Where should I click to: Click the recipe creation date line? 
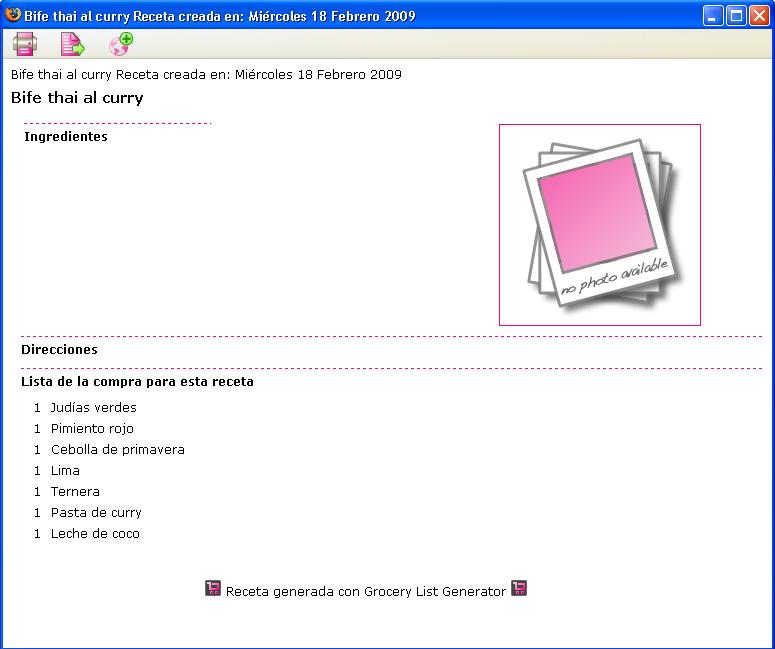(206, 75)
